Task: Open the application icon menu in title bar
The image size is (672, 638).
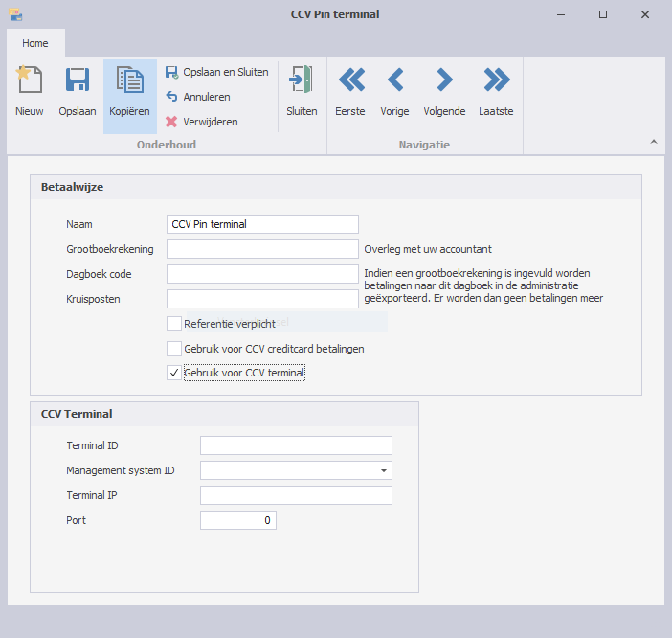Action: pos(15,14)
